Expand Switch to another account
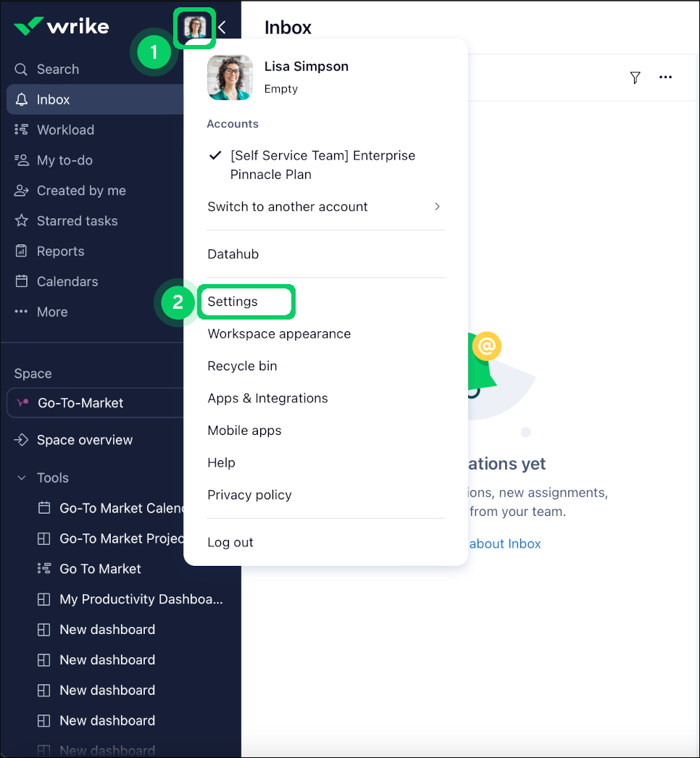 click(287, 207)
